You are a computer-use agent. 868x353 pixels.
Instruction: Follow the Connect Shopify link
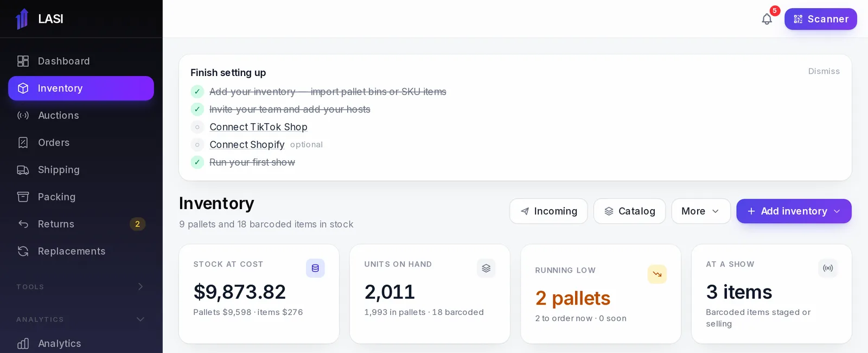pyautogui.click(x=247, y=144)
